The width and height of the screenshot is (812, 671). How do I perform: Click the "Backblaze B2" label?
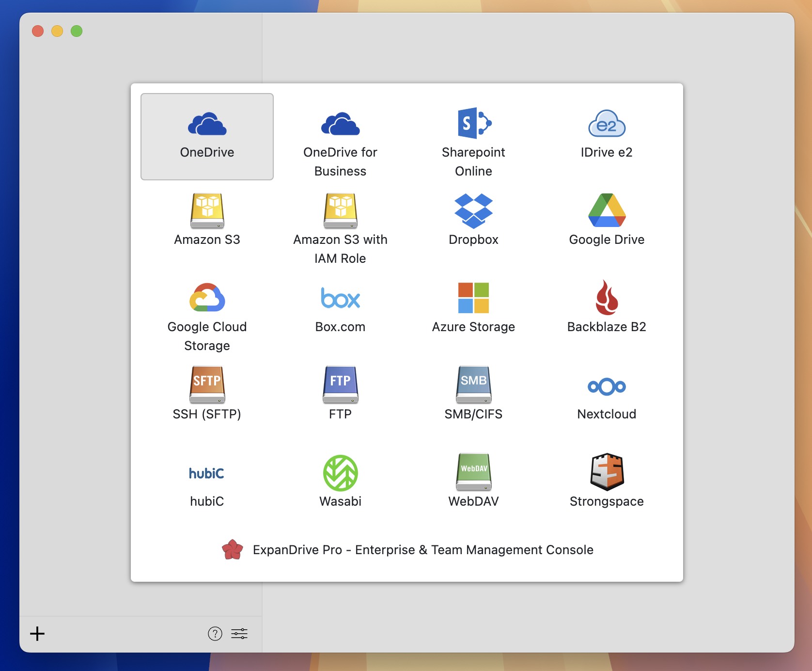point(607,327)
